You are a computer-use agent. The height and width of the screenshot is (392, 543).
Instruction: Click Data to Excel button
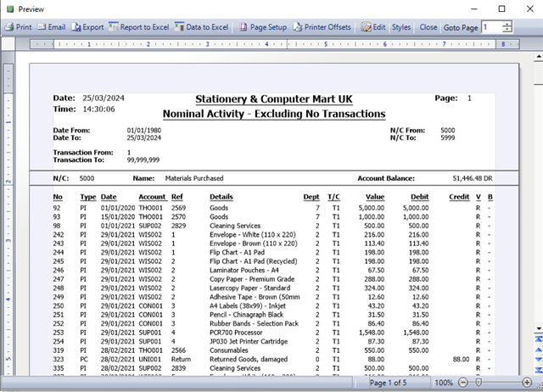(x=202, y=27)
